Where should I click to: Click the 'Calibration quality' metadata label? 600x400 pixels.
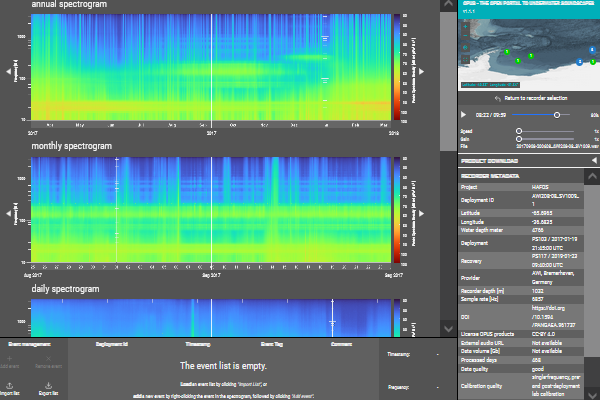[x=481, y=386]
